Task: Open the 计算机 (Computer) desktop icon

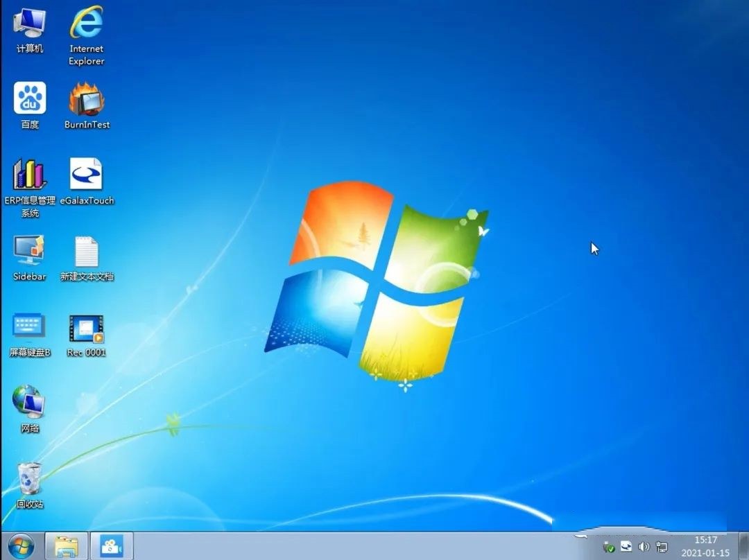Action: (30, 30)
